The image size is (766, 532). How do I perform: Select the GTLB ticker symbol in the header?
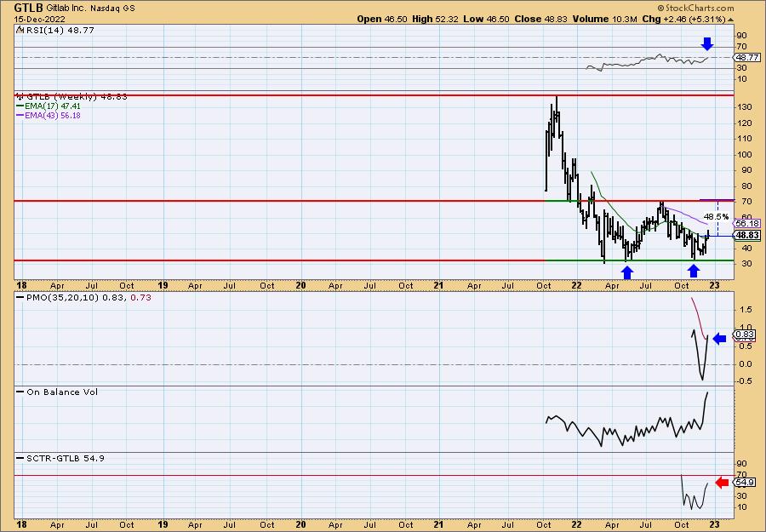click(28, 8)
